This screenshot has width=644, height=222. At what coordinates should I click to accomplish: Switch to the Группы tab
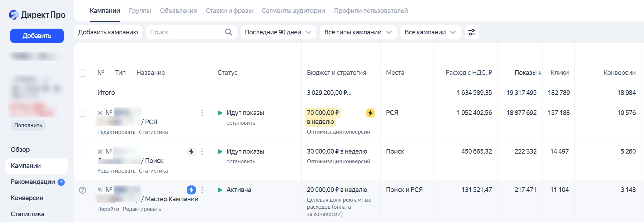[x=140, y=11]
